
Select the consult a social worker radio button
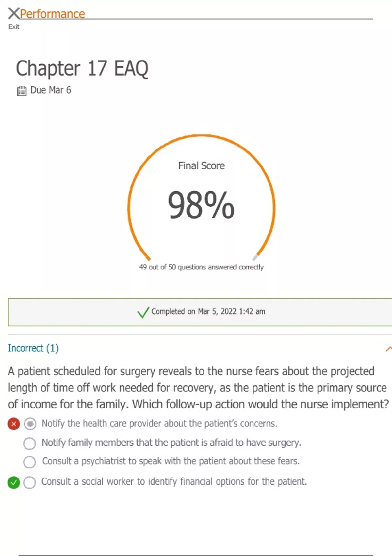coord(29,482)
